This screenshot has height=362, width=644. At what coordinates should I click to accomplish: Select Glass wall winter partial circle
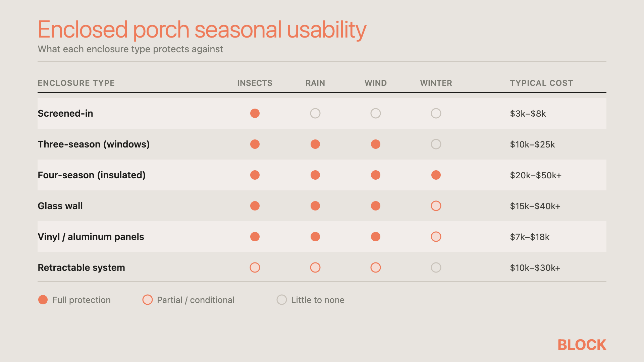click(436, 206)
